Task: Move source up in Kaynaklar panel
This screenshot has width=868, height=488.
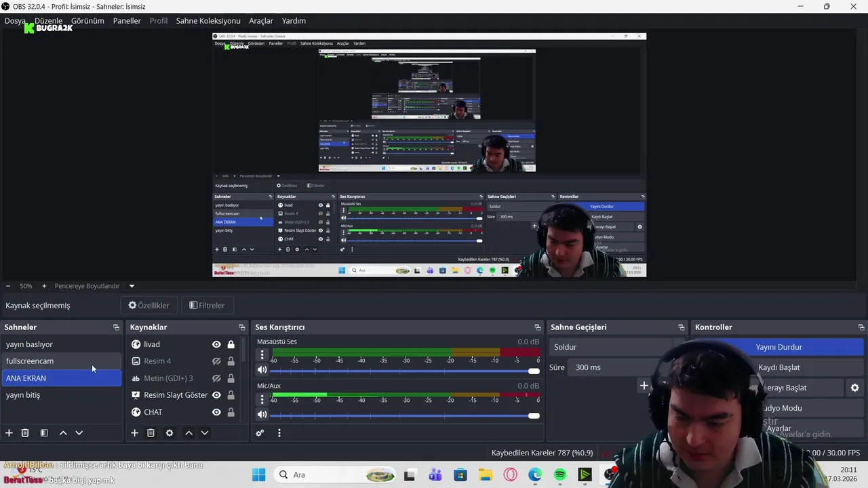Action: 189,433
